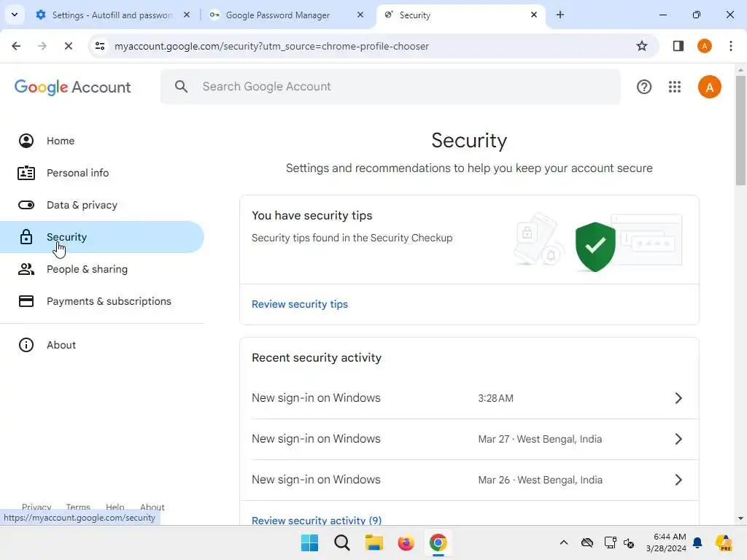This screenshot has width=747, height=560.
Task: Close the Settings Autofill tab
Action: (187, 15)
